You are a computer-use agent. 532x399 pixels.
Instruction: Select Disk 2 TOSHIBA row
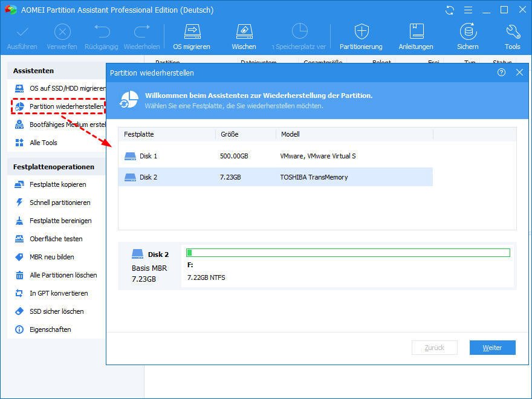tap(275, 177)
